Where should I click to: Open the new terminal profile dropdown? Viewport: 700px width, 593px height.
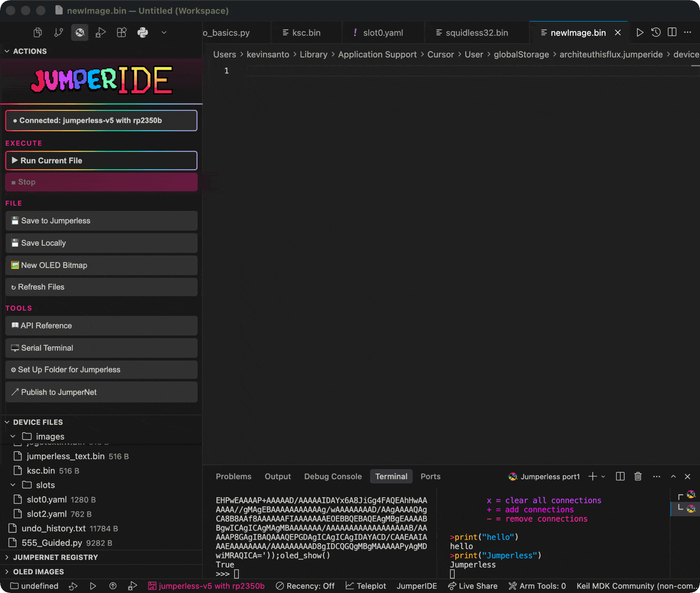[x=603, y=477]
